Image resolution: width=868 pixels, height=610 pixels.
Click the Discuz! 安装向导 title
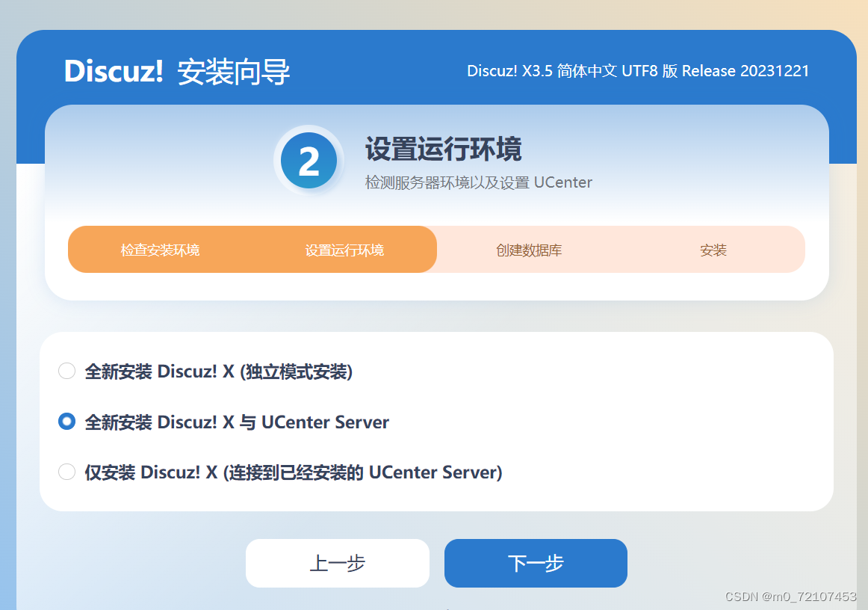point(177,72)
